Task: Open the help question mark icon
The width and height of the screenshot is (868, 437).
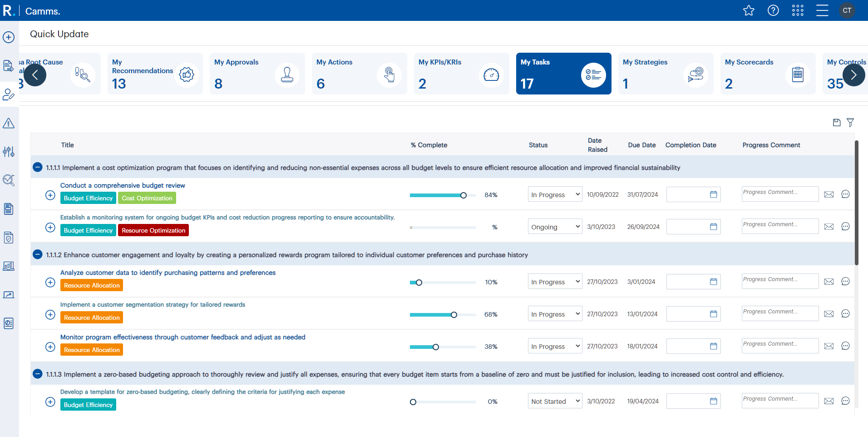Action: (x=773, y=10)
